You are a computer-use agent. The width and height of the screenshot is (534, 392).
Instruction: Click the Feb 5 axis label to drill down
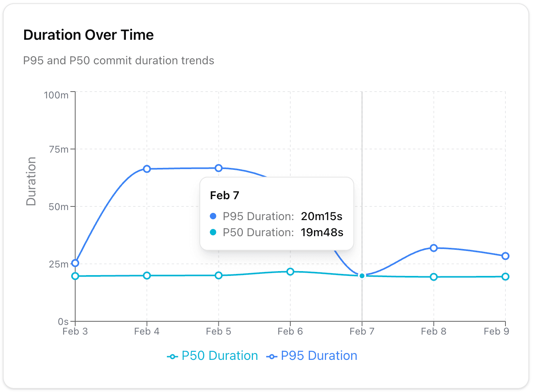click(218, 331)
